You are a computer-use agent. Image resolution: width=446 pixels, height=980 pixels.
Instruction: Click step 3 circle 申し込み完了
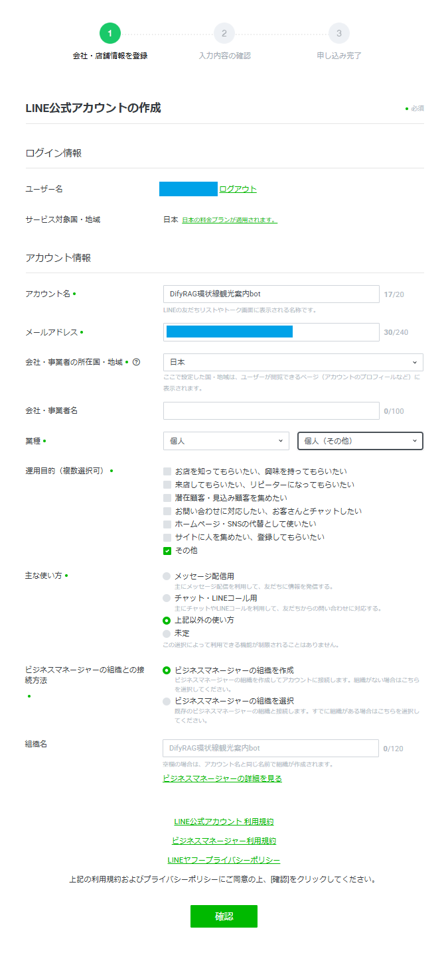coord(339,33)
